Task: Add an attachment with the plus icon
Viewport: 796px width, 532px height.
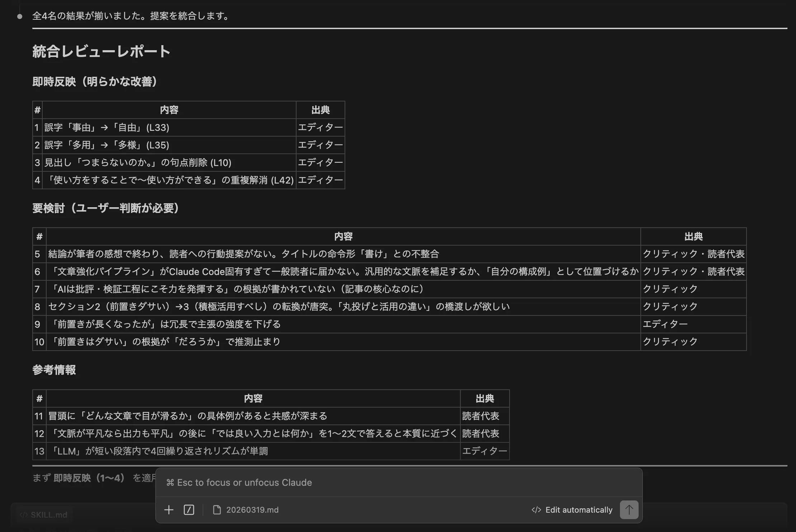Action: point(169,509)
